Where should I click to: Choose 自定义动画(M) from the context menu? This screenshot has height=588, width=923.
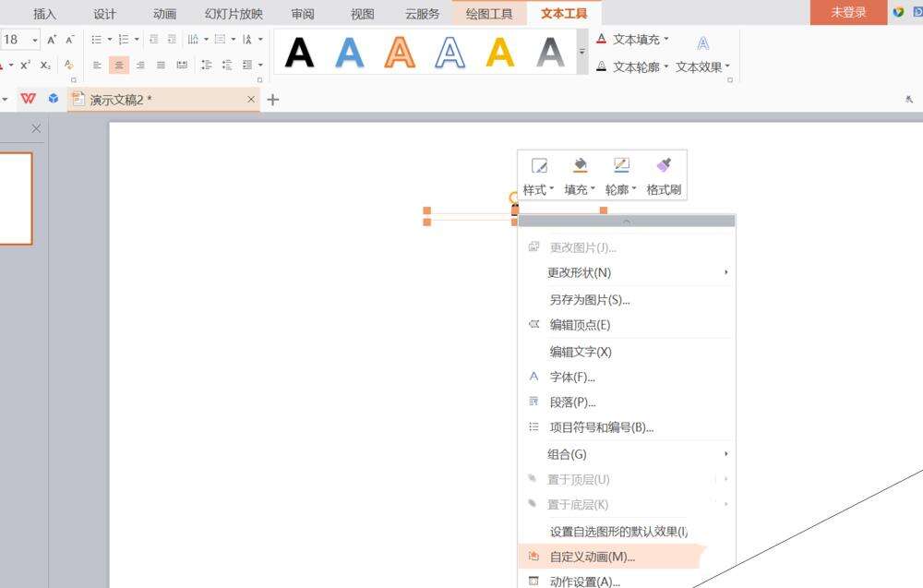point(592,557)
